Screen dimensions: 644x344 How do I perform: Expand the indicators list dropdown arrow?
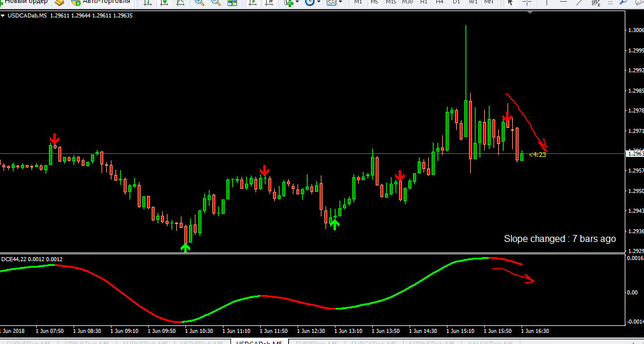click(297, 2)
